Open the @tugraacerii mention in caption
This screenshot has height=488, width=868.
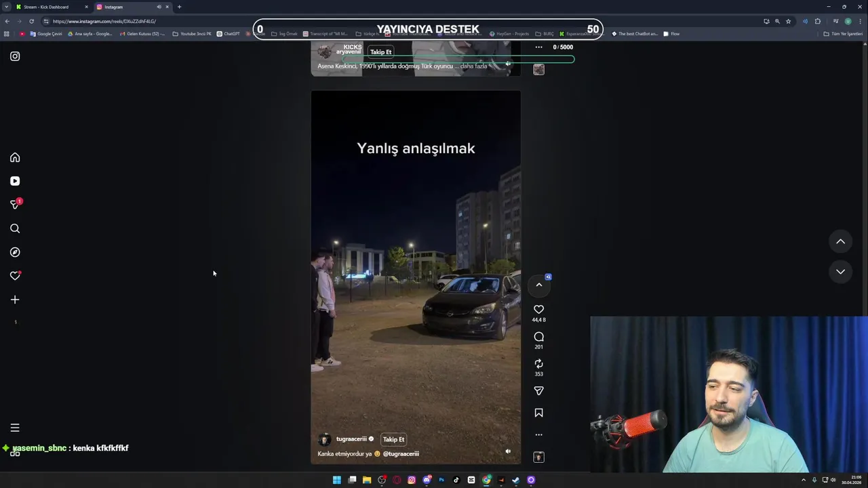[401, 454]
